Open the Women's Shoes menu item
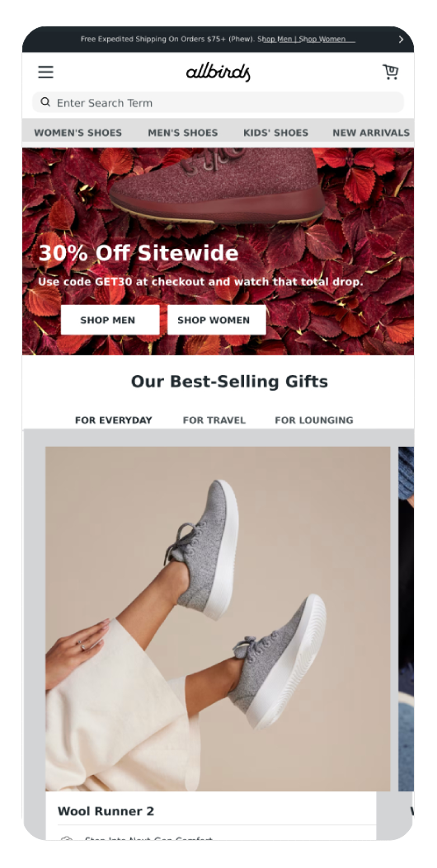437x868 pixels. [78, 133]
